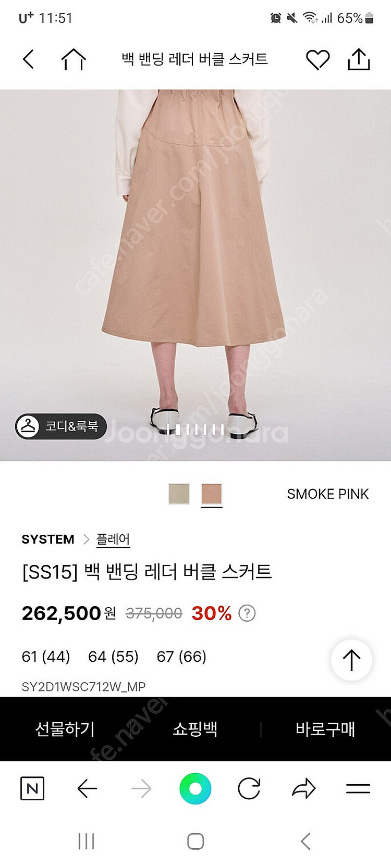The image size is (391, 868).
Task: Go to the shop home icon
Action: (74, 59)
